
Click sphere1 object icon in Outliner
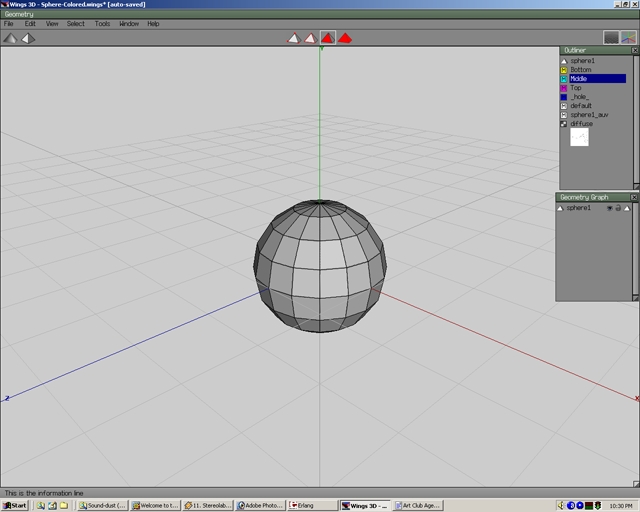pos(564,61)
